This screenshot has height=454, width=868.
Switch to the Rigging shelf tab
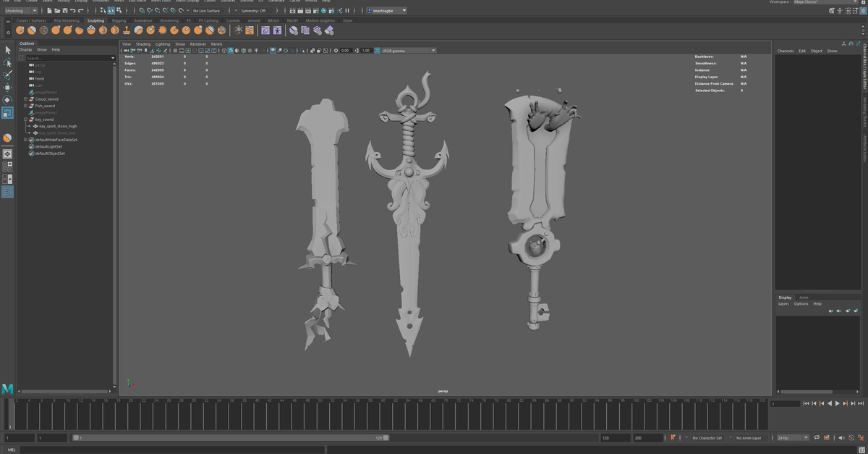coord(118,20)
